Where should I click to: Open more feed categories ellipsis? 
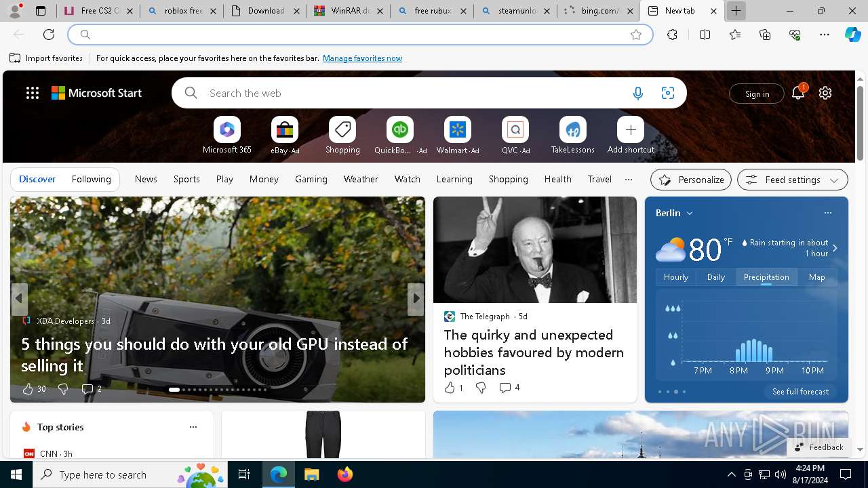click(629, 179)
